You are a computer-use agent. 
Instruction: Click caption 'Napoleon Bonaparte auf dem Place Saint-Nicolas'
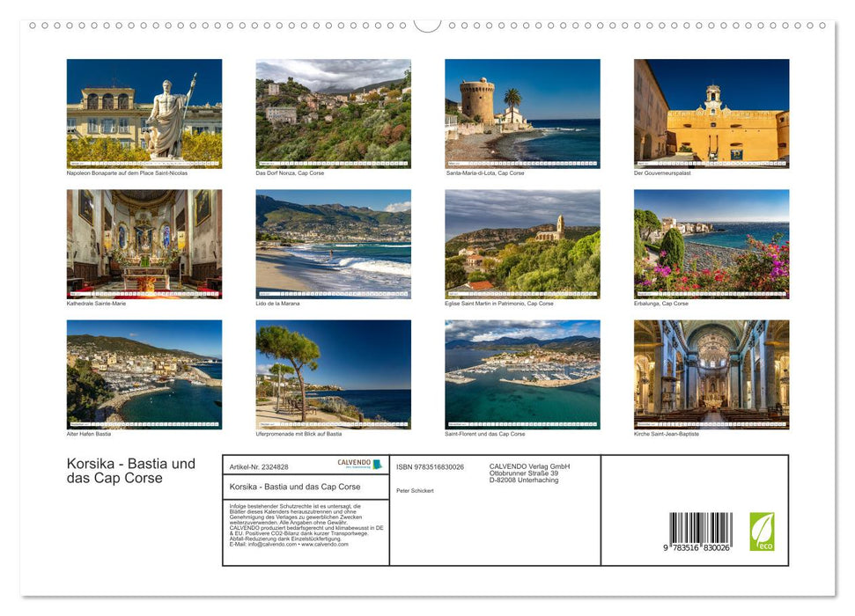pos(127,172)
